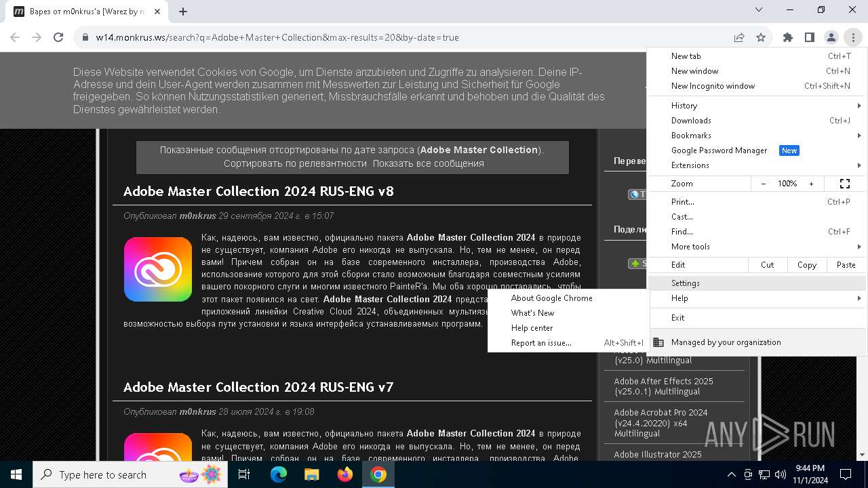Expand the History submenu
Image resolution: width=868 pixels, height=488 pixels.
pyautogui.click(x=757, y=106)
